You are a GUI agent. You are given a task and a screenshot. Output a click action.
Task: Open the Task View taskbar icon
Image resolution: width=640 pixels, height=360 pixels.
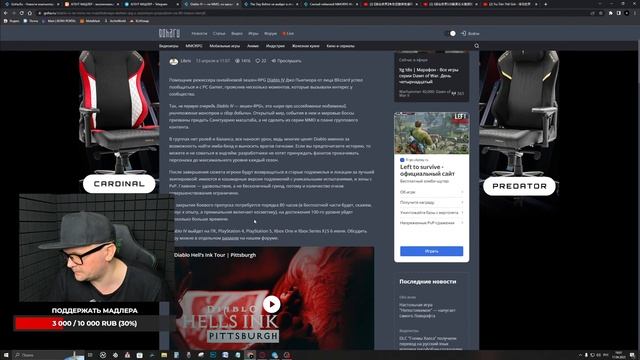click(x=90, y=355)
